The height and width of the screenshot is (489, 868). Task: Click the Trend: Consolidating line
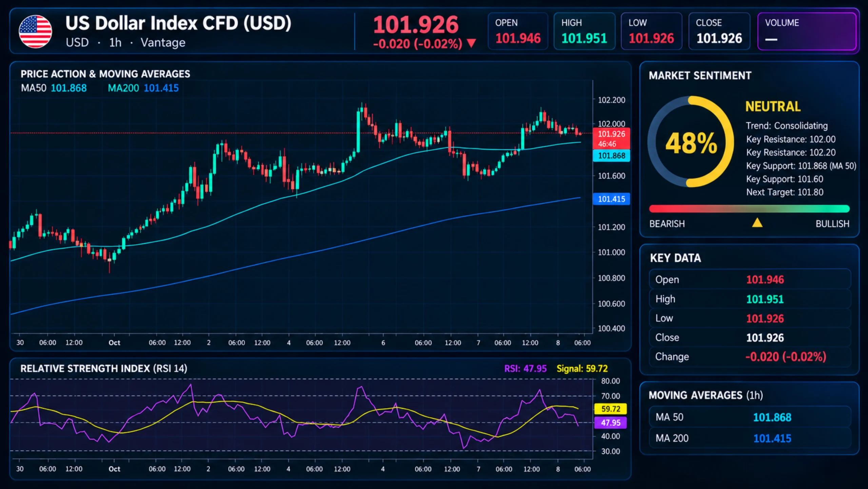(x=787, y=126)
